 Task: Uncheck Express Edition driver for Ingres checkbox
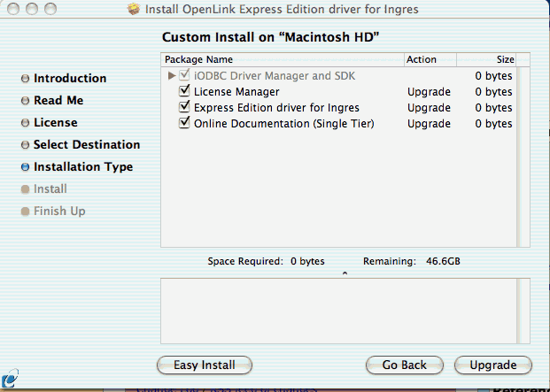click(x=184, y=106)
